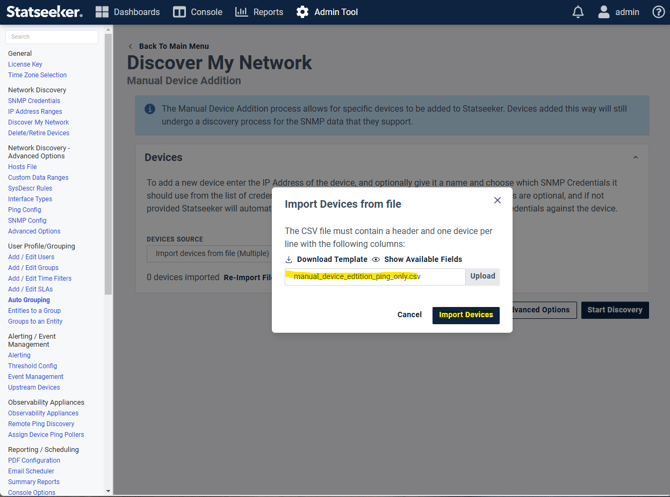Click Download Template link
This screenshot has height=497, width=670.
326,259
